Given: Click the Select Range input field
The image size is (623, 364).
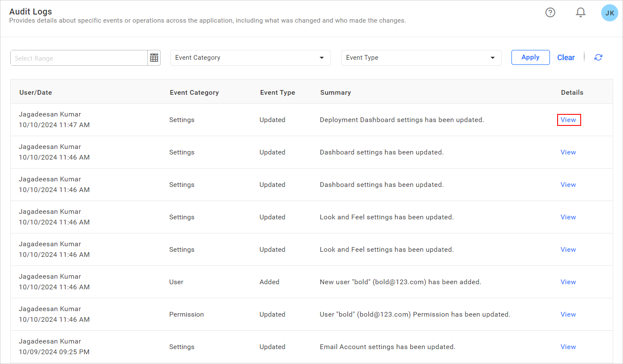Looking at the screenshot, I should tap(77, 58).
